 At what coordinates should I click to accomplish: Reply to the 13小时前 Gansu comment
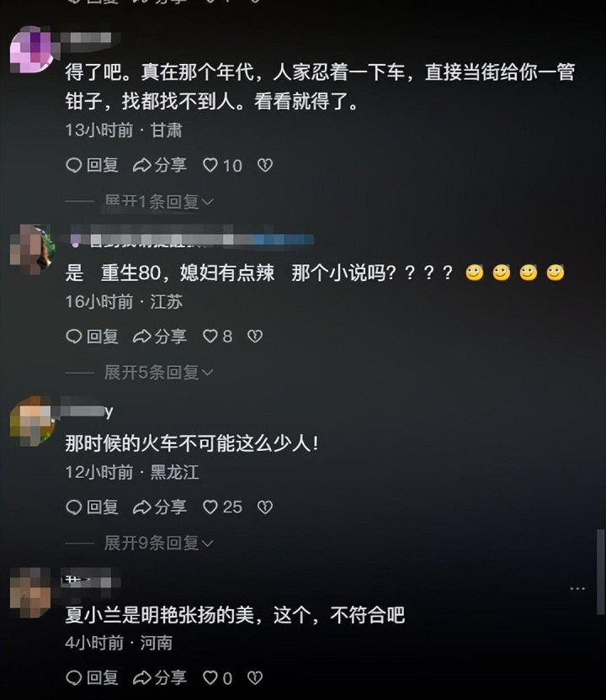click(x=92, y=165)
